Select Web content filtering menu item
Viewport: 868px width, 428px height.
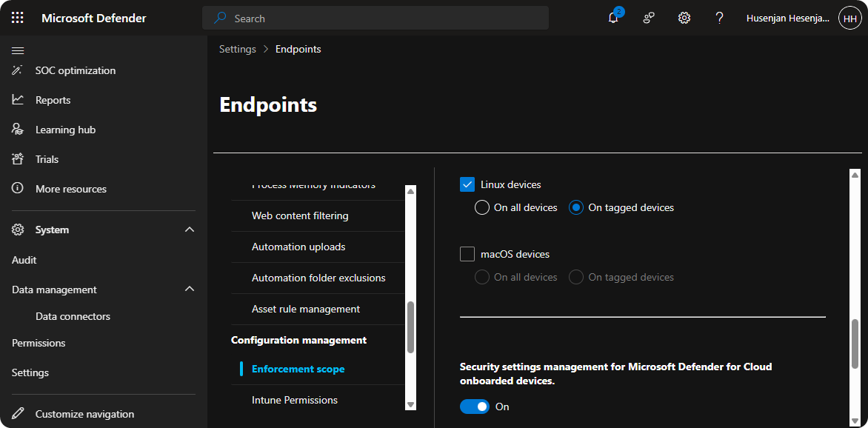click(300, 215)
